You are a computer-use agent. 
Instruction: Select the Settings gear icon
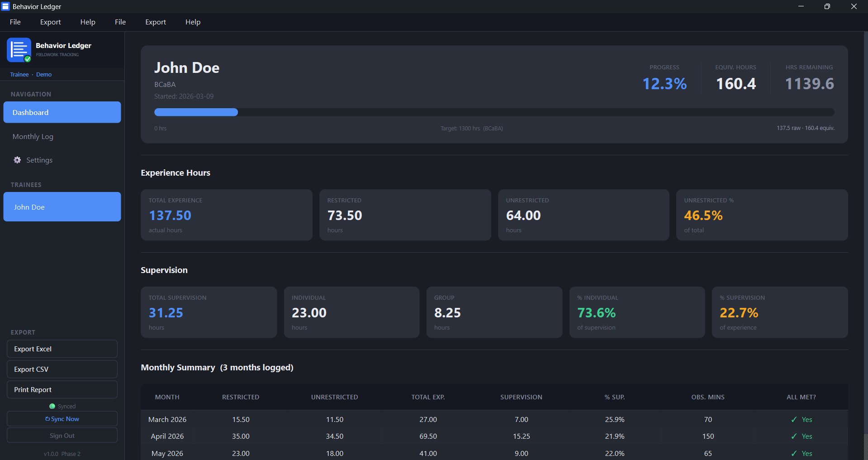coord(17,160)
